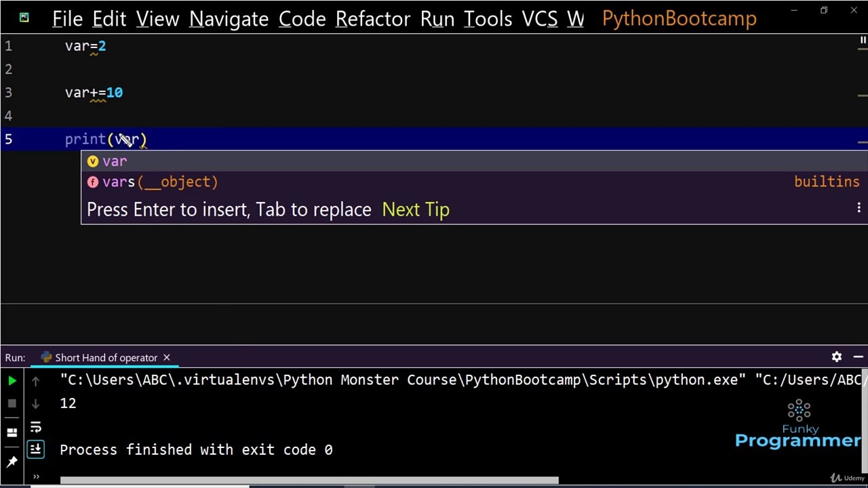Viewport: 868px width, 488px height.
Task: Minimize the PyCharm window
Action: tap(794, 11)
